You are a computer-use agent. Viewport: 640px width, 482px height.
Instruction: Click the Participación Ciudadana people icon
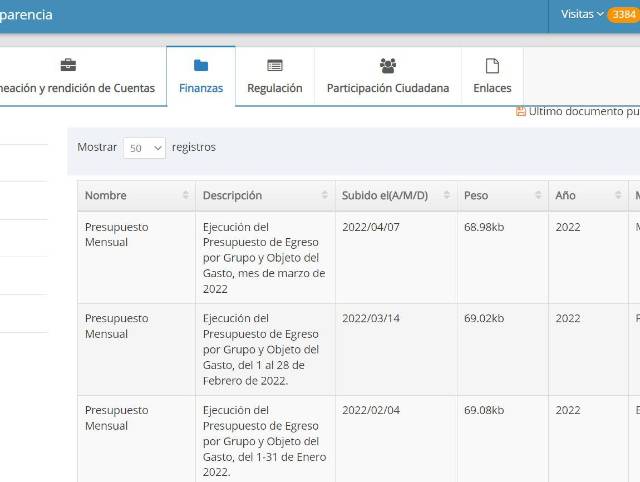(x=388, y=66)
